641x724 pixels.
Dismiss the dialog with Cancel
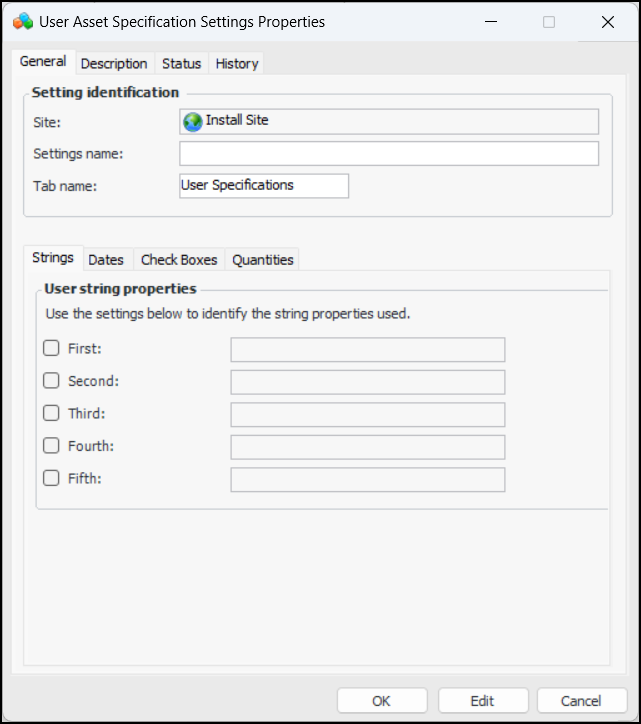pos(581,701)
